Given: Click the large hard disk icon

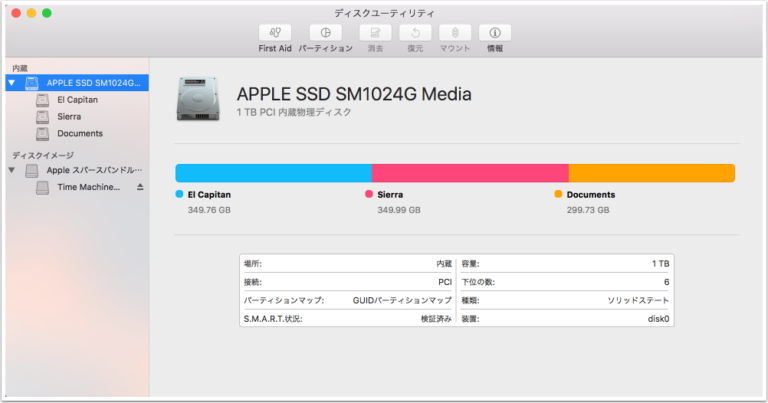Looking at the screenshot, I should point(198,99).
